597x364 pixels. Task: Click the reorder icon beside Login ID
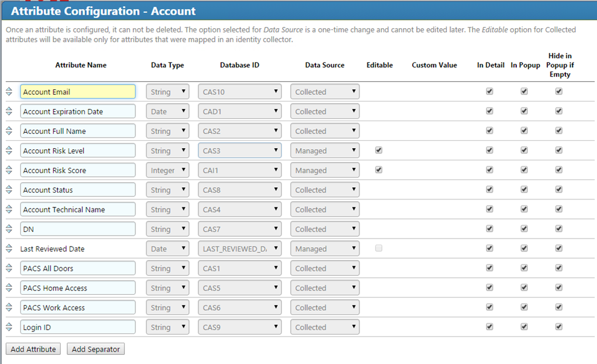[x=9, y=326]
